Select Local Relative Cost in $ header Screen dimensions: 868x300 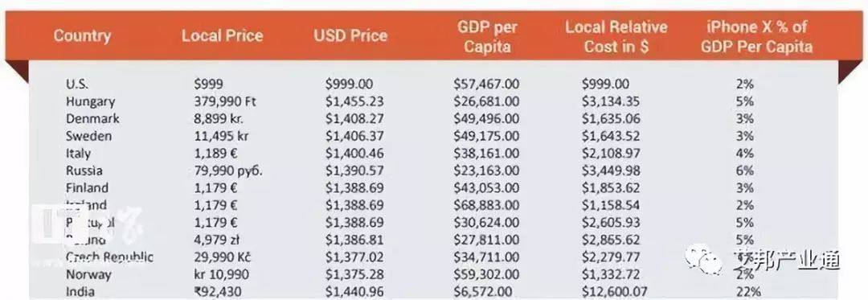point(616,36)
